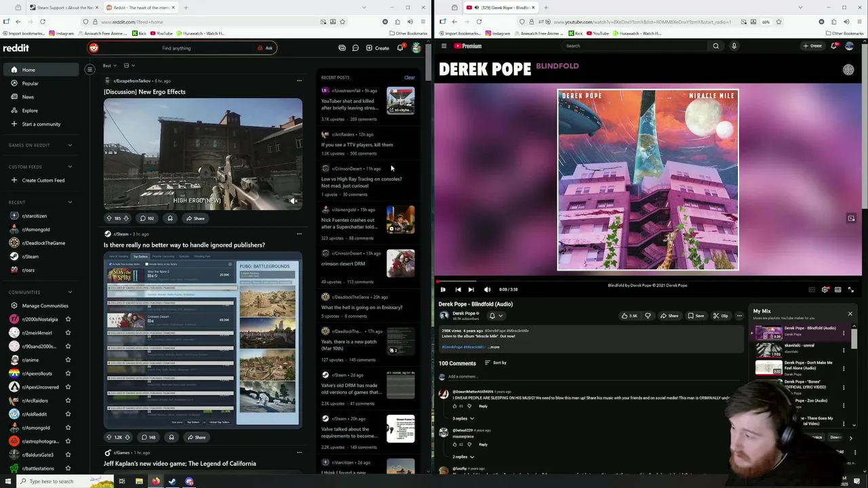Open Popular in Reddit sidebar
Screen dimensions: 868x488
41,83
